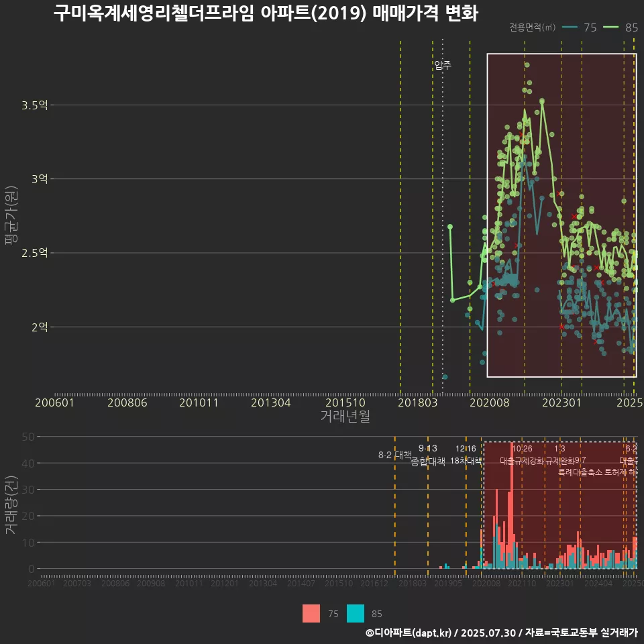Click the 특례대출축소 marker label
The width and height of the screenshot is (644, 644).
coord(580,472)
